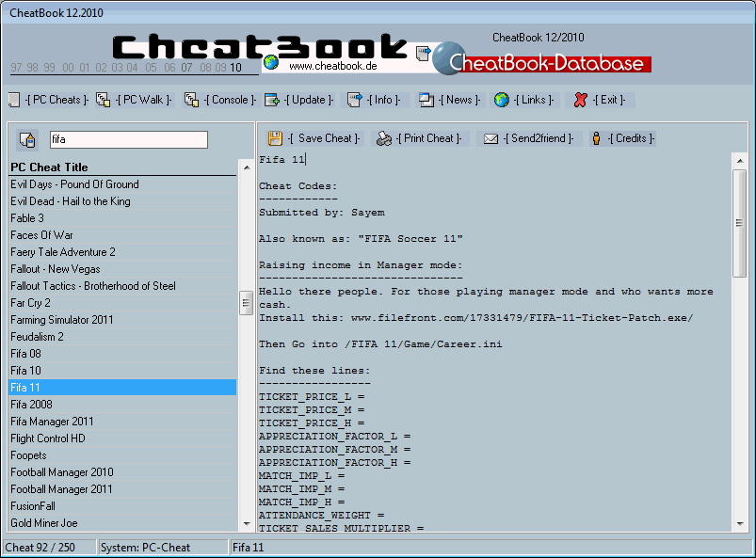Click the cheat text scroll up arrow
756x558 pixels.
coord(740,161)
